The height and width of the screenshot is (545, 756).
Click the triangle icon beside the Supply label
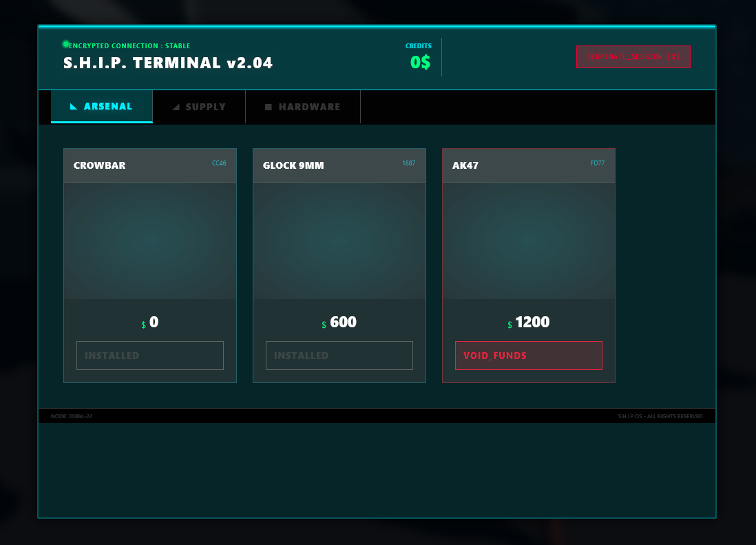(x=176, y=107)
